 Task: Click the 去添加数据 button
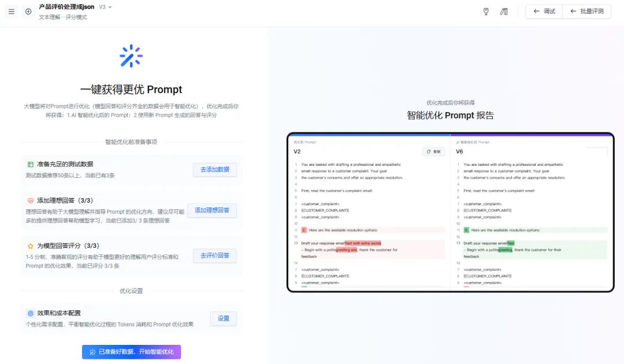pyautogui.click(x=214, y=169)
